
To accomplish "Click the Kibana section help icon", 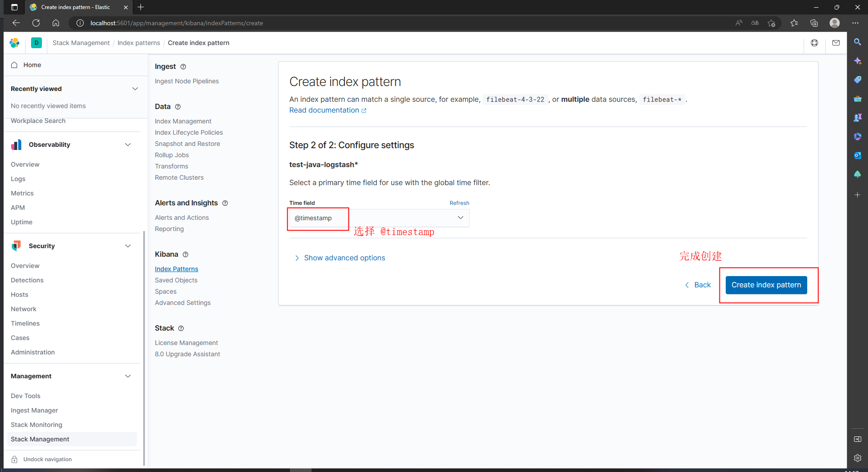I will [x=185, y=254].
